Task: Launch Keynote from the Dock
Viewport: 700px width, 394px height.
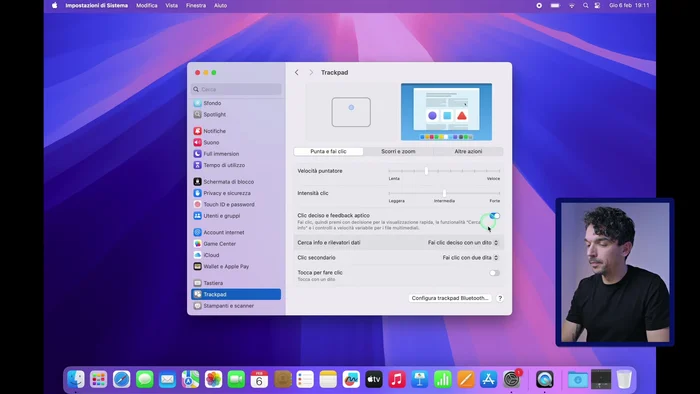Action: (420, 379)
